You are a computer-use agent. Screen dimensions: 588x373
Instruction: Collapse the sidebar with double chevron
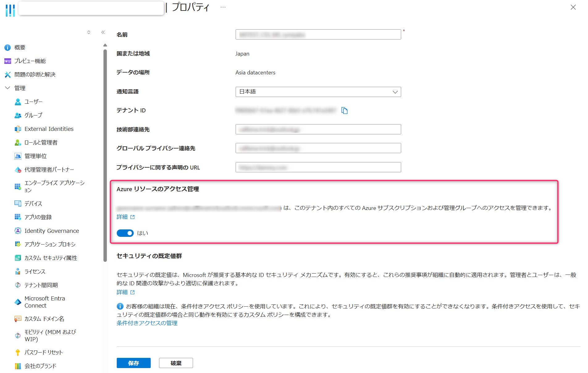click(x=103, y=32)
